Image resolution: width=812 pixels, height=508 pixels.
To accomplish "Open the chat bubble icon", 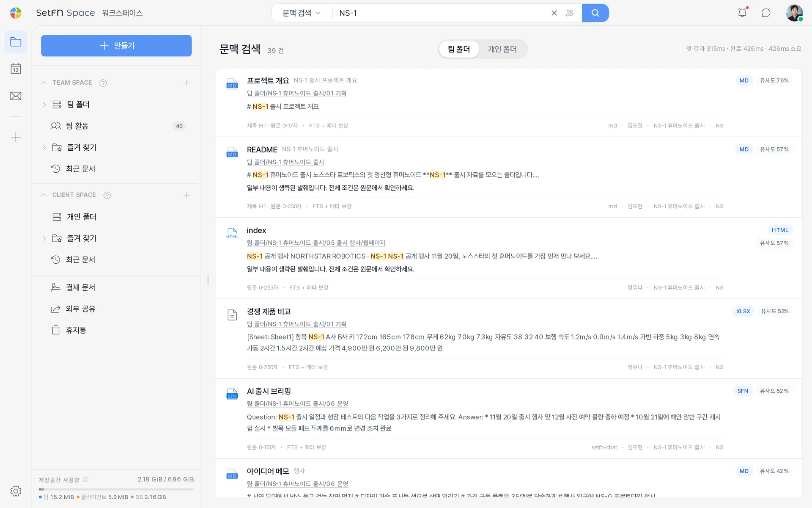I will (766, 13).
